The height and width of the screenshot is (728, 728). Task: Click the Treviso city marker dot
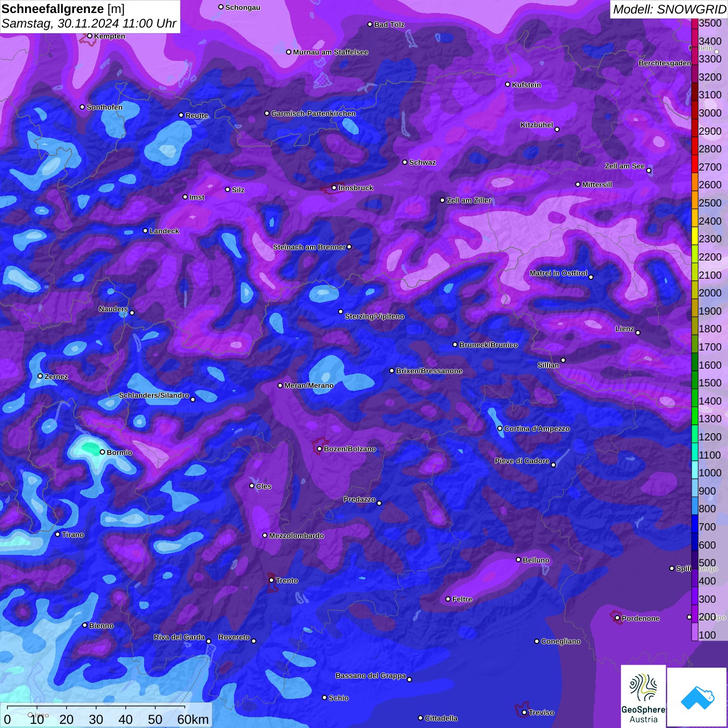(524, 712)
